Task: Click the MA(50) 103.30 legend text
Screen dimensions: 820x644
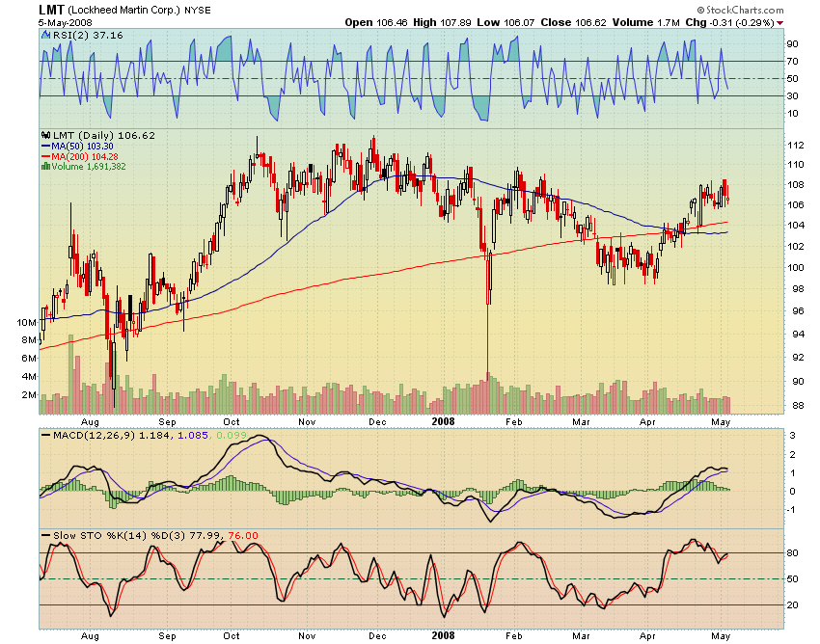Action: click(x=82, y=147)
